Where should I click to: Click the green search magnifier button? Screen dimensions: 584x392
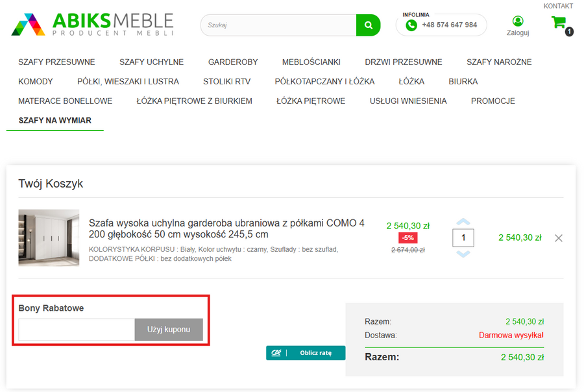click(x=368, y=25)
